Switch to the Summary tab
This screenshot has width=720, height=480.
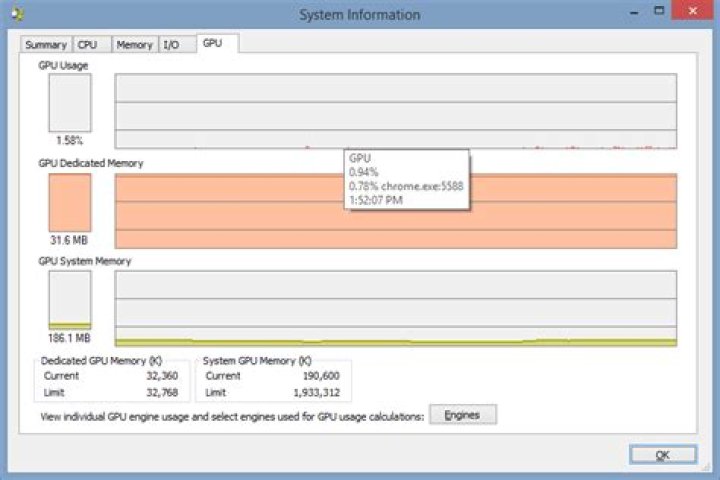(x=46, y=45)
